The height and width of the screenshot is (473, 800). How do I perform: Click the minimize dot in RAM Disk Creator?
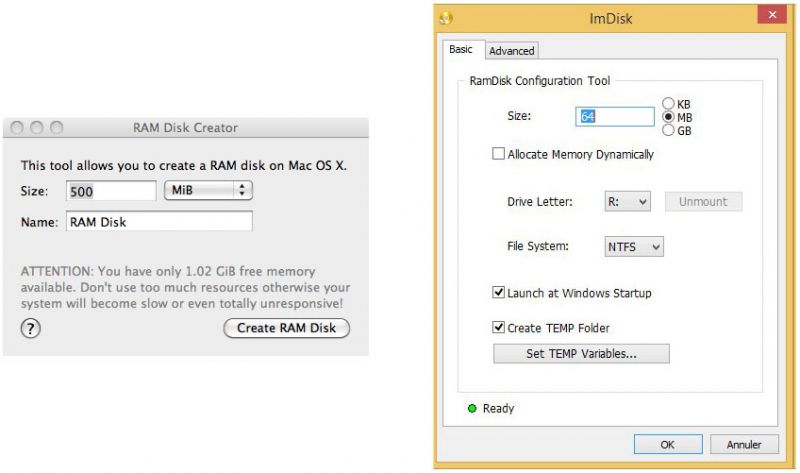[x=37, y=127]
